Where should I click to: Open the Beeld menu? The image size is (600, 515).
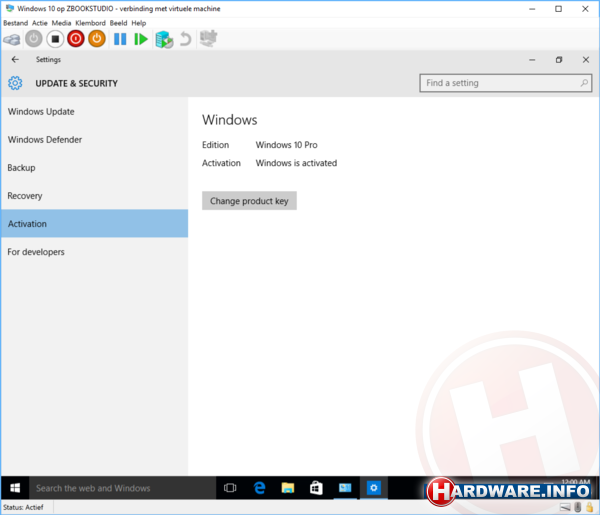click(118, 23)
